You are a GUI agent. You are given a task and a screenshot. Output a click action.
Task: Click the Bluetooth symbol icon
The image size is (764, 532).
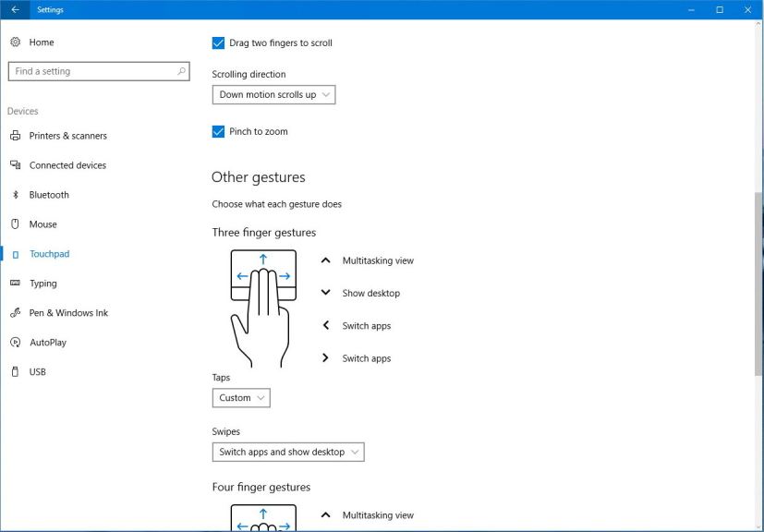[x=16, y=195]
